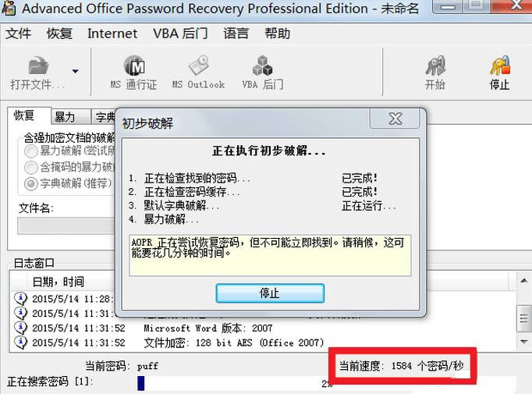Screen dimensions: 532x394
Task: Click the log window scroll down arrow
Action: 524,342
